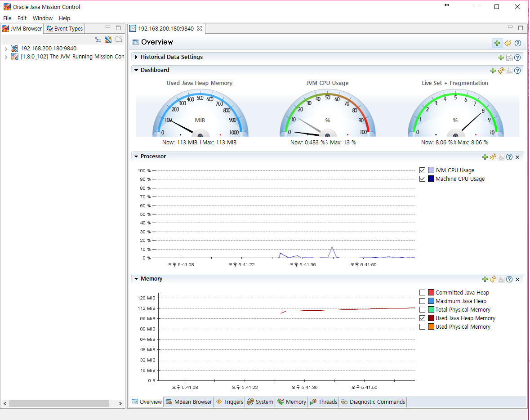This screenshot has height=420, width=530.
Task: Click the Processor refresh arrows icon
Action: coord(493,157)
